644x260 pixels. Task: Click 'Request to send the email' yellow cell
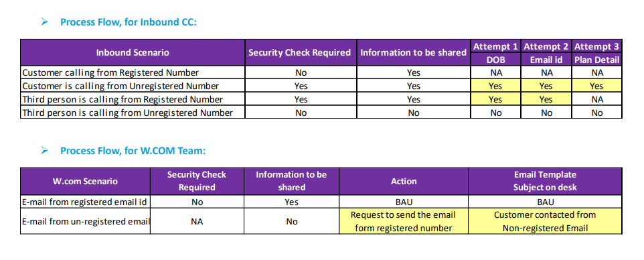pyautogui.click(x=404, y=221)
